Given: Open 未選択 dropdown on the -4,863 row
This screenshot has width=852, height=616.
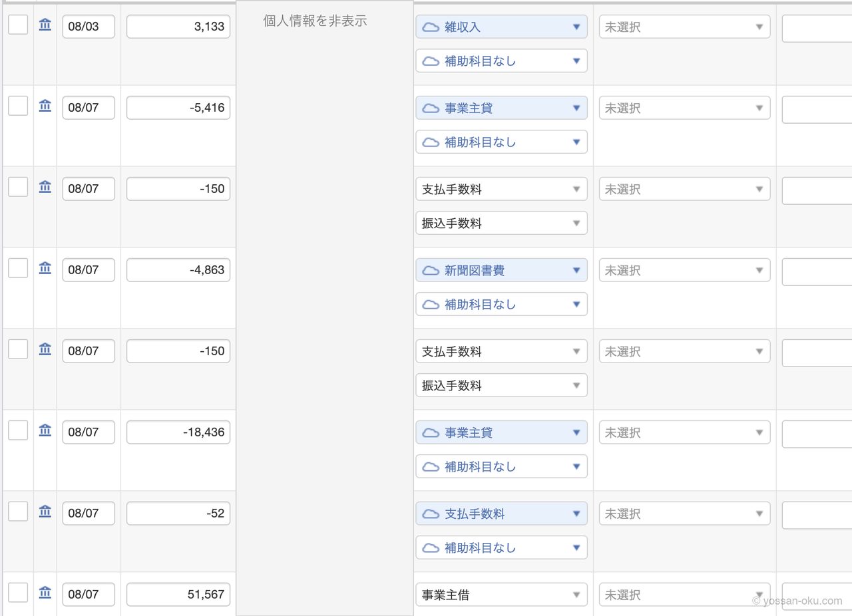Looking at the screenshot, I should 684,271.
